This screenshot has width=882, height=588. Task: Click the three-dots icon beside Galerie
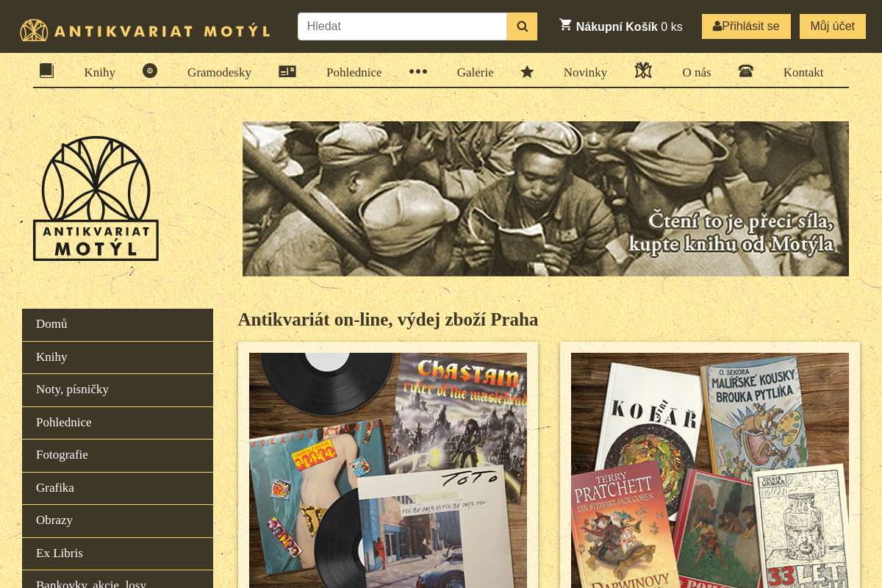coord(418,71)
